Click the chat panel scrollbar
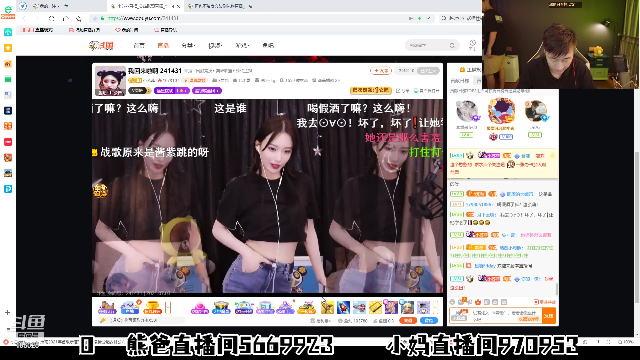Image resolution: width=640 pixels, height=360 pixels. [557, 288]
